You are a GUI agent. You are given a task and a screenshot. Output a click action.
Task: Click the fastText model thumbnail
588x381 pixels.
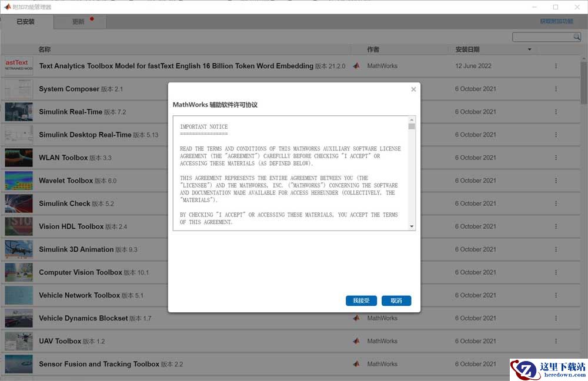click(19, 66)
